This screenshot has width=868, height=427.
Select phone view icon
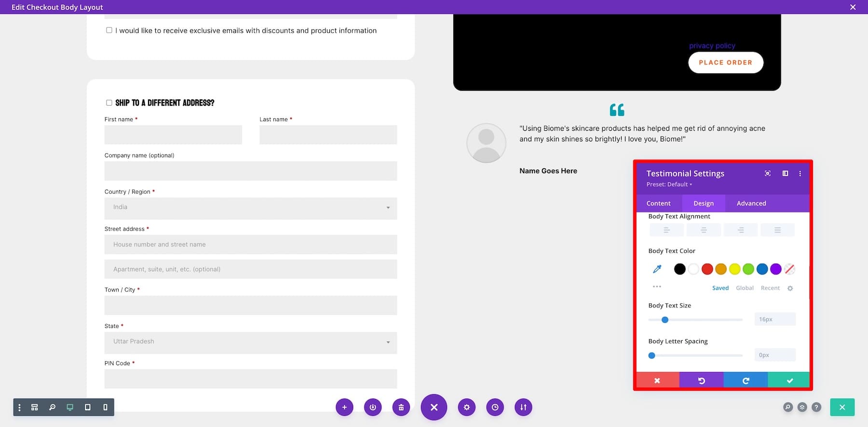pos(105,407)
